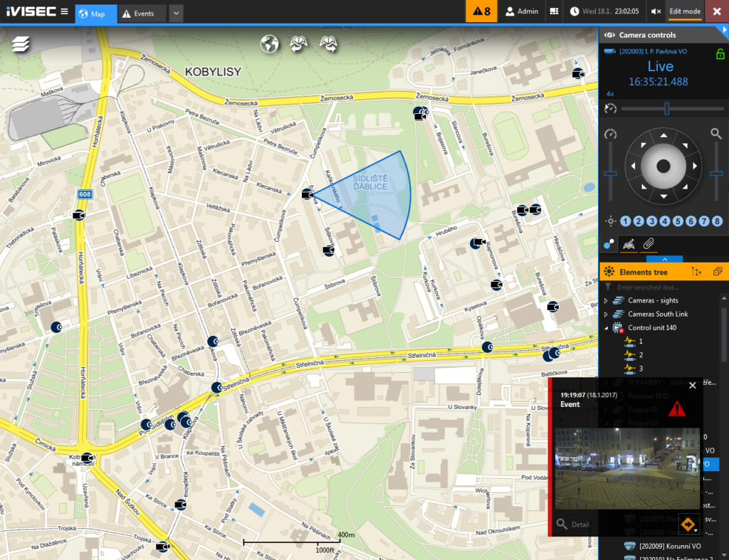Select the dome camera marker near Trojmezní left edge
This screenshot has height=560, width=729.
(x=56, y=327)
